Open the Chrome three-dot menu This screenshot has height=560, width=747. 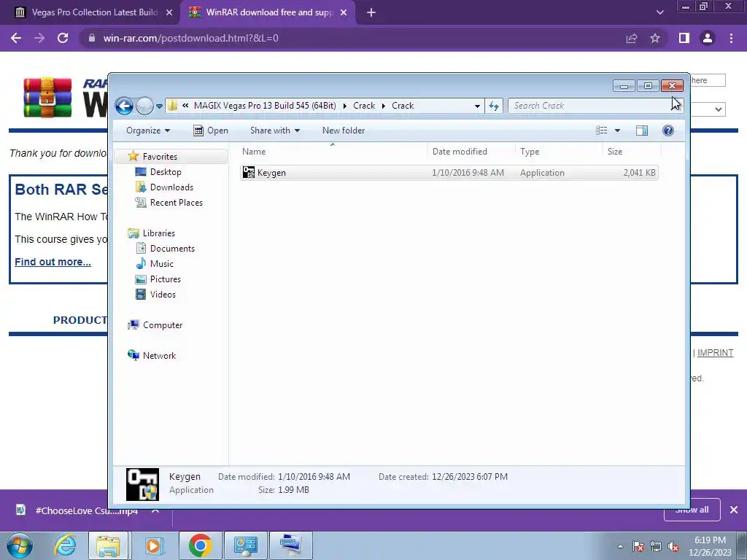click(x=731, y=38)
